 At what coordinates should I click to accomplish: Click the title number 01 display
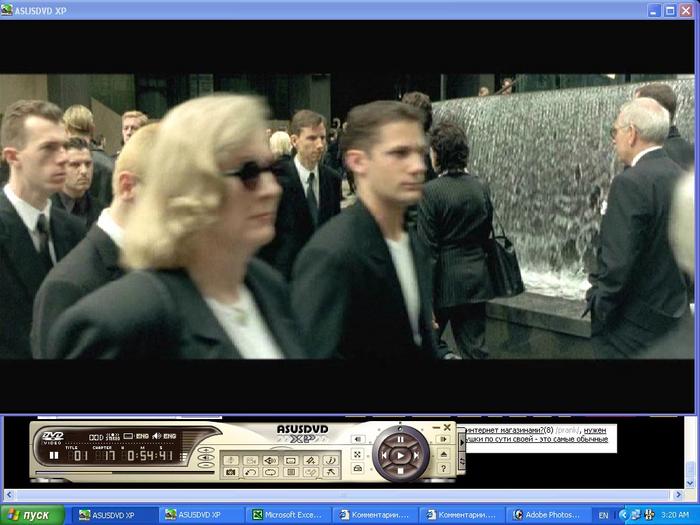[x=81, y=456]
